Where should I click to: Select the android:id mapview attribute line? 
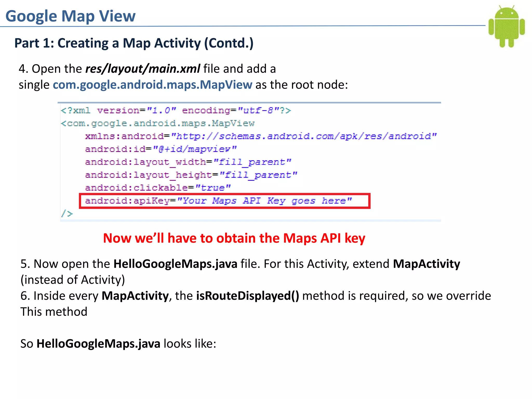tap(161, 149)
